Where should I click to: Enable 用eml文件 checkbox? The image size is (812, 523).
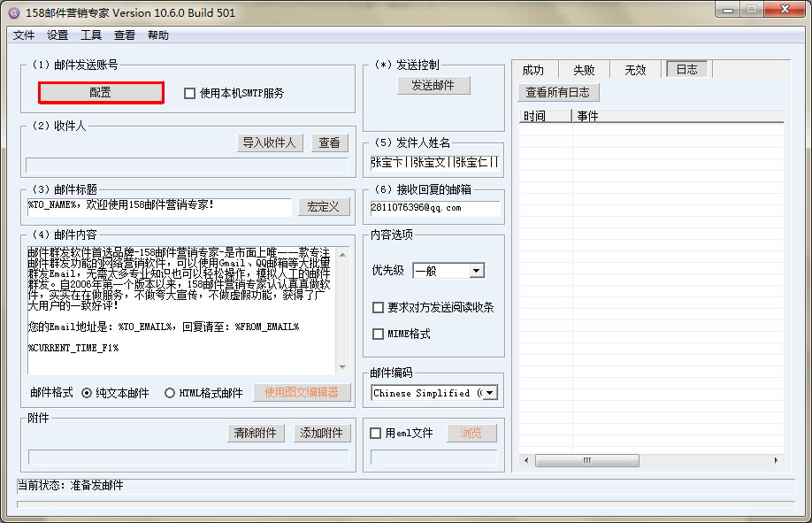pyautogui.click(x=375, y=433)
